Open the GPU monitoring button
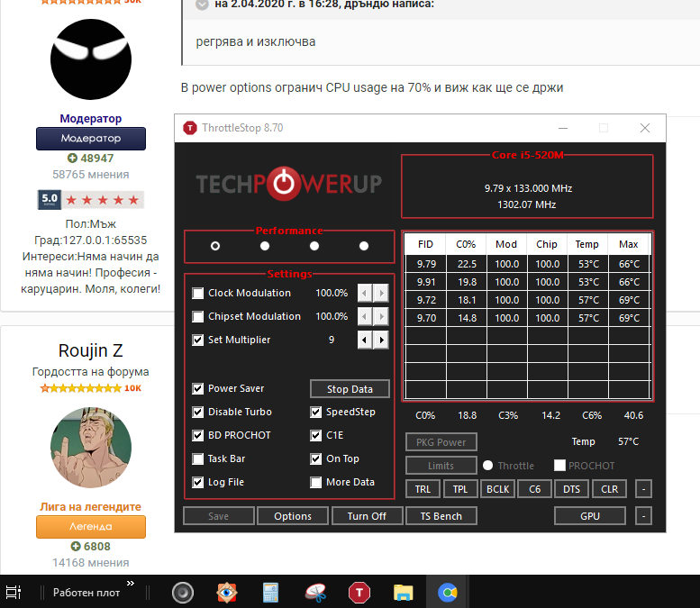Image resolution: width=700 pixels, height=608 pixels. coord(590,516)
